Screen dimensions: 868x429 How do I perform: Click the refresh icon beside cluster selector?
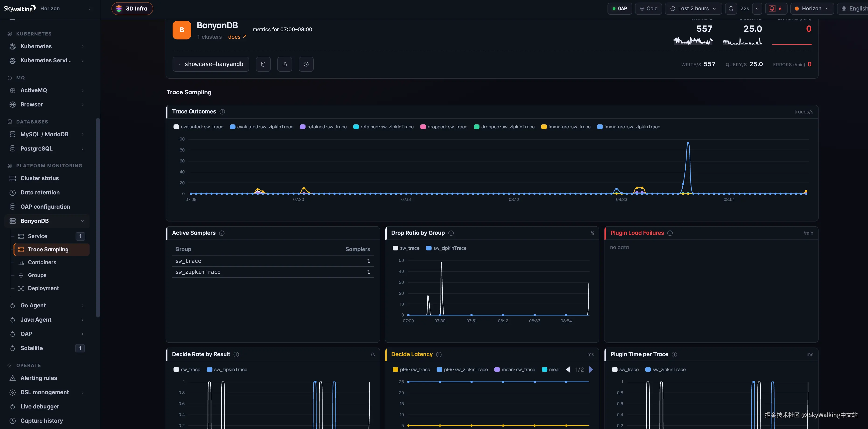tap(263, 64)
